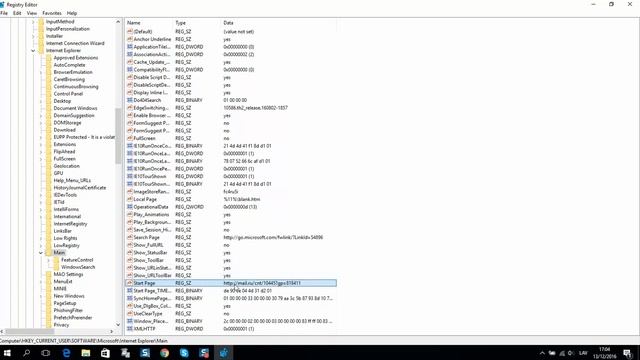This screenshot has width=640, height=360.
Task: Click the tree scrollbar up arrow
Action: click(118, 22)
